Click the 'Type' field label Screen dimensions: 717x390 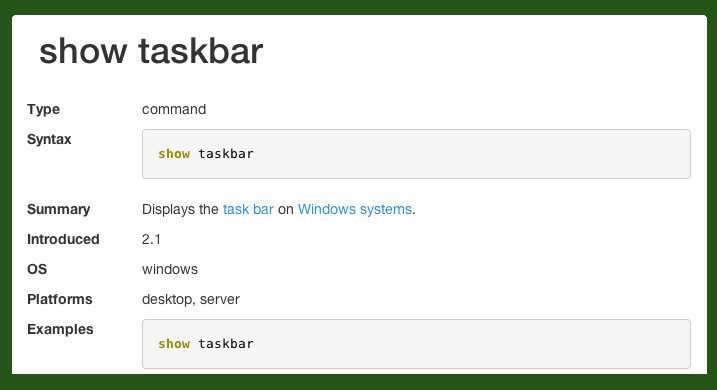(x=43, y=110)
